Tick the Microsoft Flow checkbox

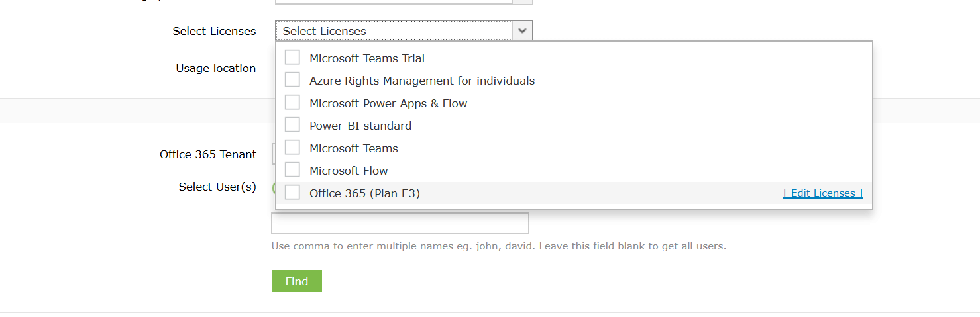(x=292, y=170)
